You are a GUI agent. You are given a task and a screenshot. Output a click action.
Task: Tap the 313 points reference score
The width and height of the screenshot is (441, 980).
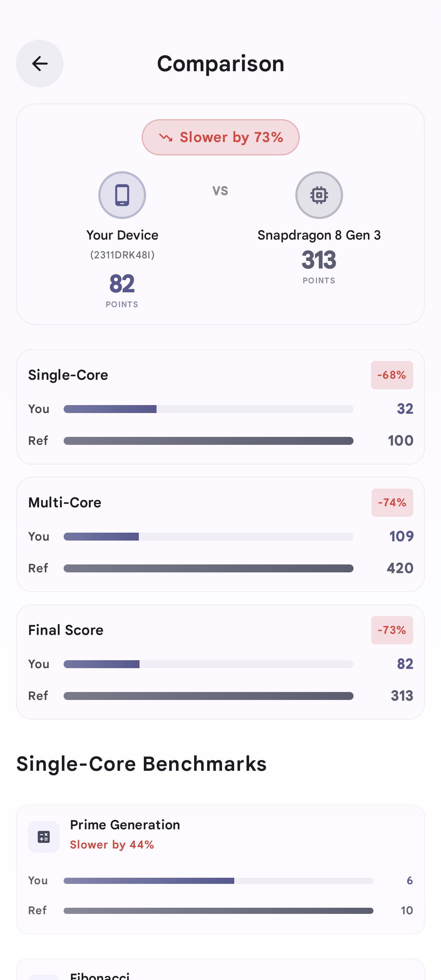319,260
